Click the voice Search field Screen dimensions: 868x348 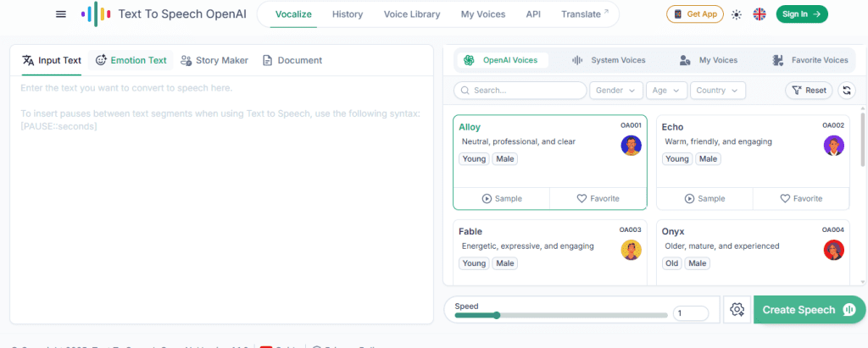[x=520, y=91]
